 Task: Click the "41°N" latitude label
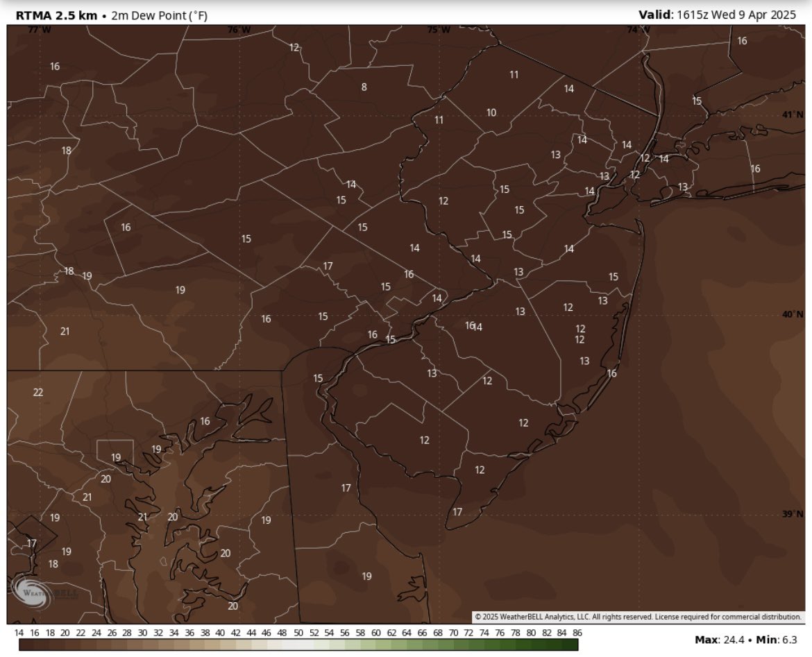coord(793,115)
